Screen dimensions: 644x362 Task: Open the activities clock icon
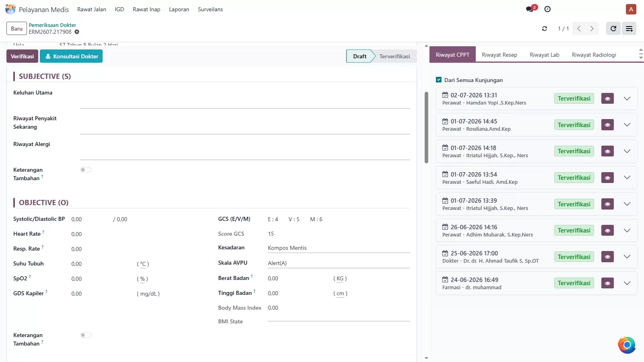coord(547,9)
